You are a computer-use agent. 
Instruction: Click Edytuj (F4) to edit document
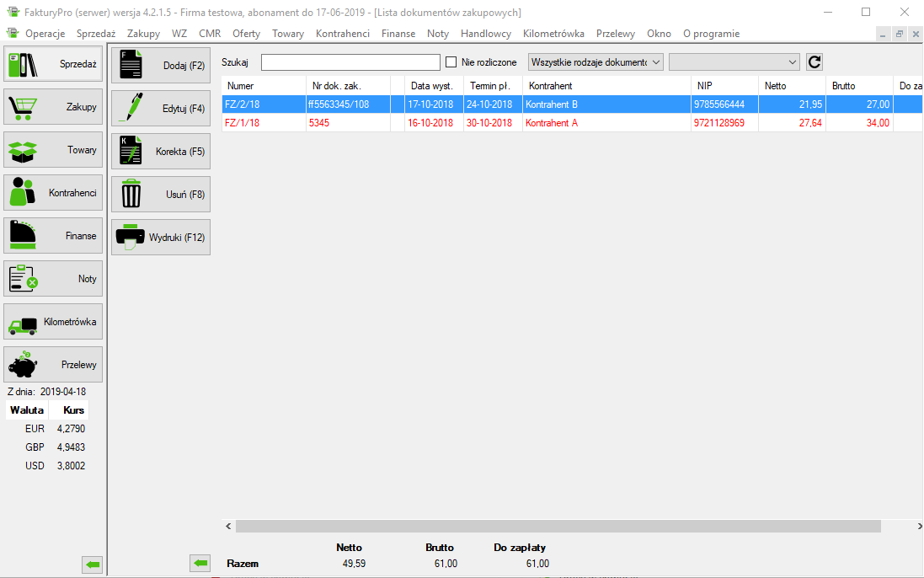coord(161,109)
